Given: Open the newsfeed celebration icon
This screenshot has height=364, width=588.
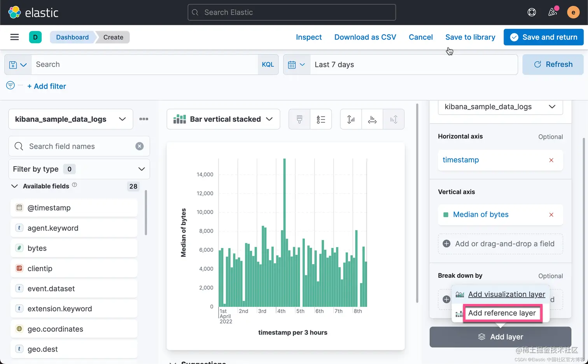Looking at the screenshot, I should click(553, 12).
